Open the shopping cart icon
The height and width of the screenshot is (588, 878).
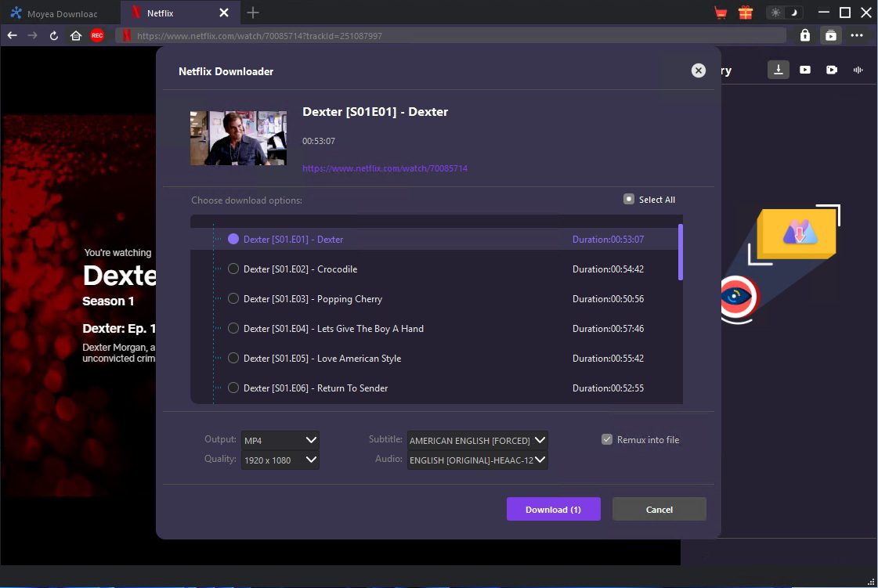721,13
